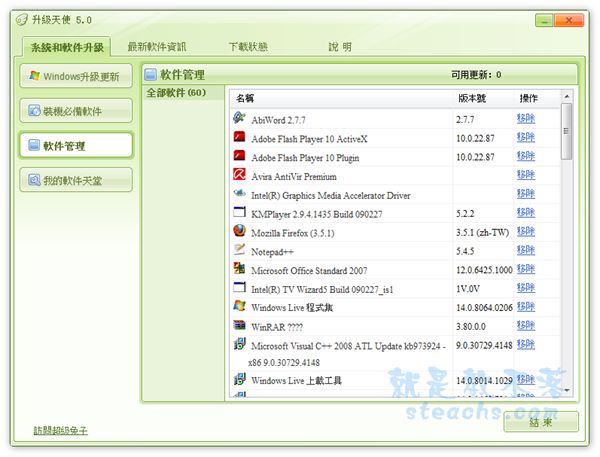Image resolution: width=600 pixels, height=457 pixels.
Task: Click the Intel TV Wizard5 row icon
Action: pyautogui.click(x=240, y=287)
